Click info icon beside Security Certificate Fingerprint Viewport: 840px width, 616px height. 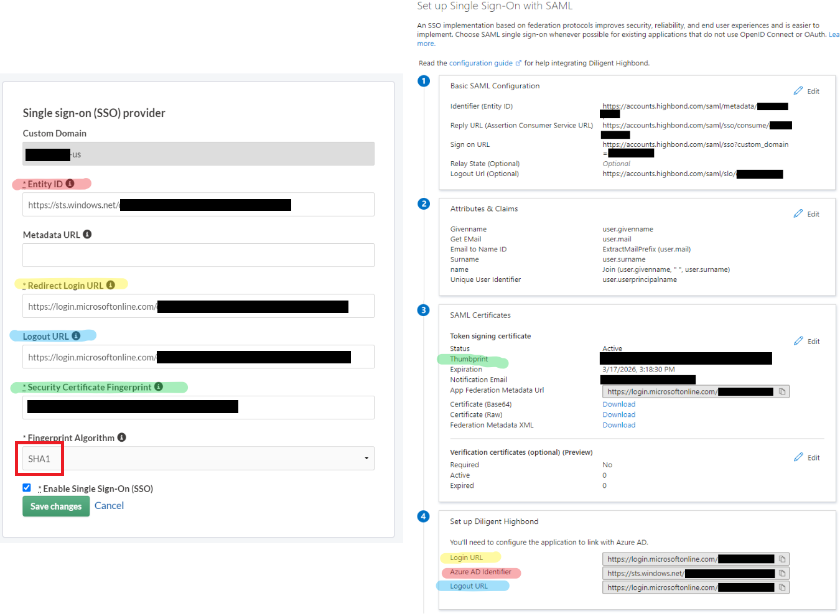click(x=159, y=387)
